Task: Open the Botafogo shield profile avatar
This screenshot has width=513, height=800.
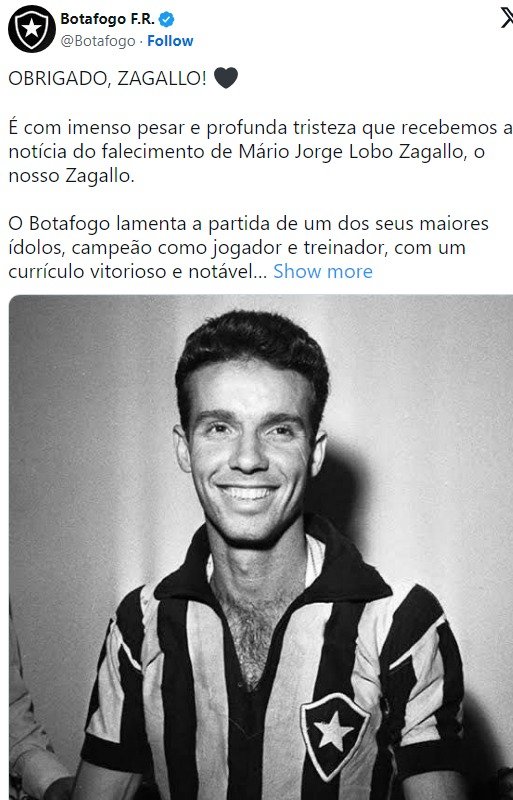Action: [32, 29]
